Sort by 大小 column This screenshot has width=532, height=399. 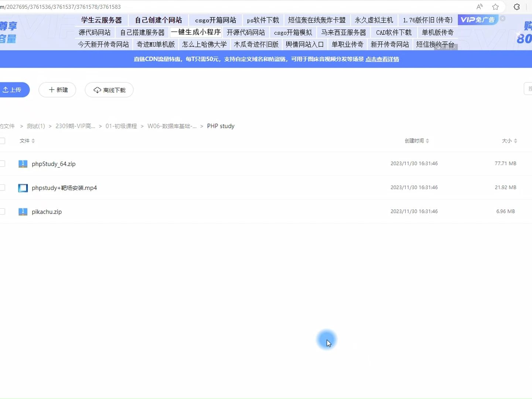click(x=509, y=141)
